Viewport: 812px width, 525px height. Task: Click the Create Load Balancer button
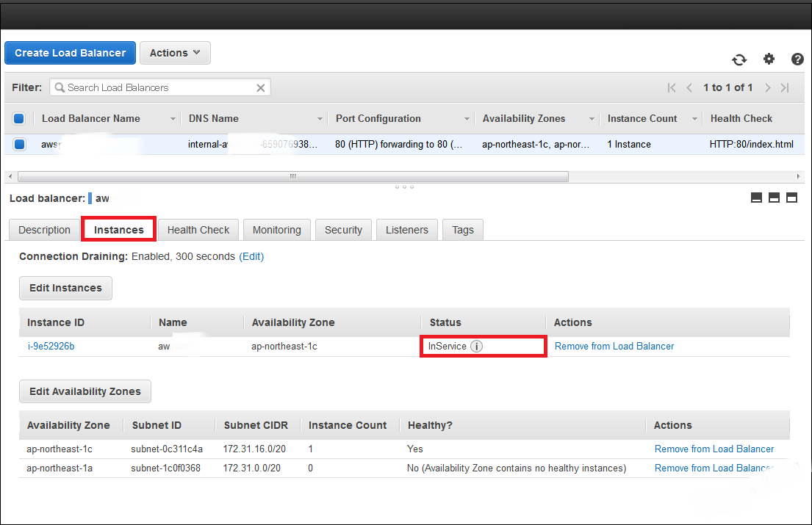(x=70, y=53)
